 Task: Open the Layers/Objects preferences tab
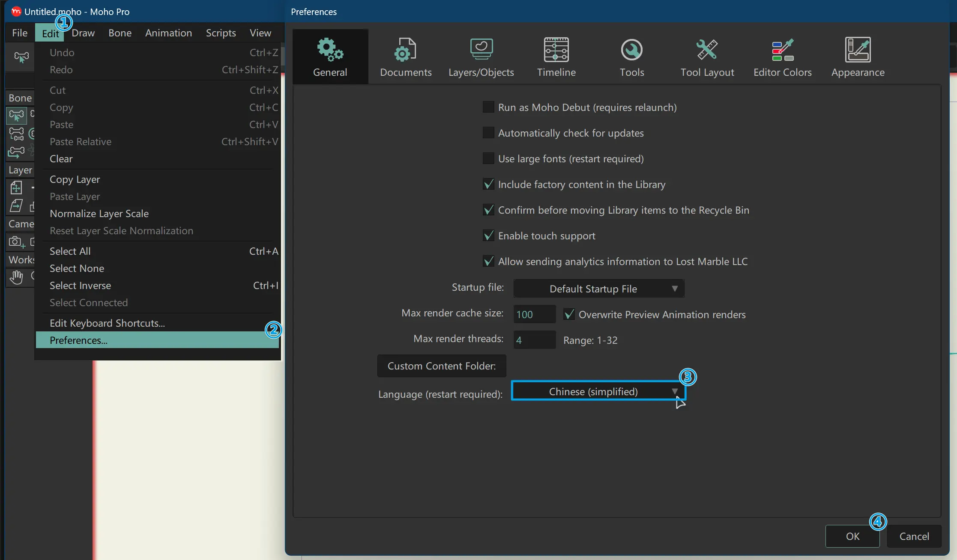(x=481, y=56)
